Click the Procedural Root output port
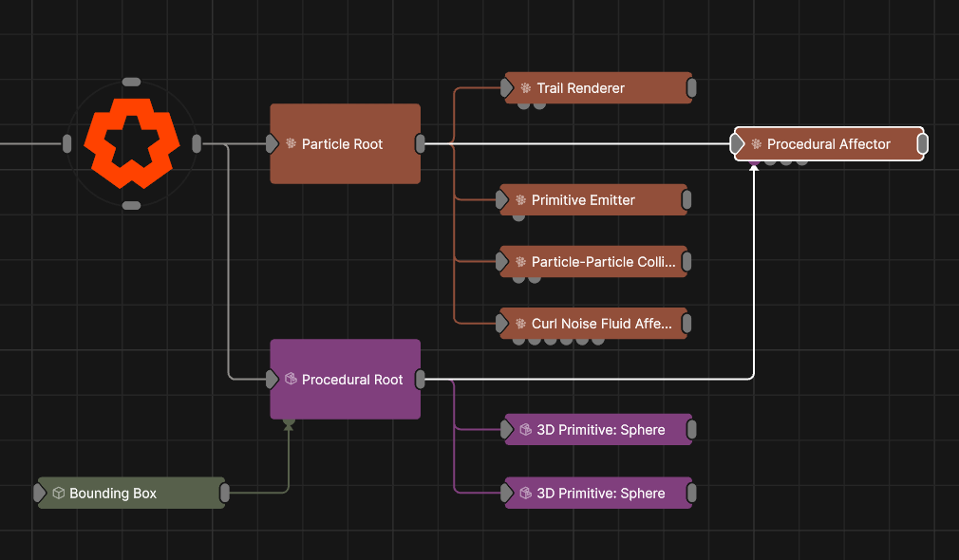 pos(421,380)
